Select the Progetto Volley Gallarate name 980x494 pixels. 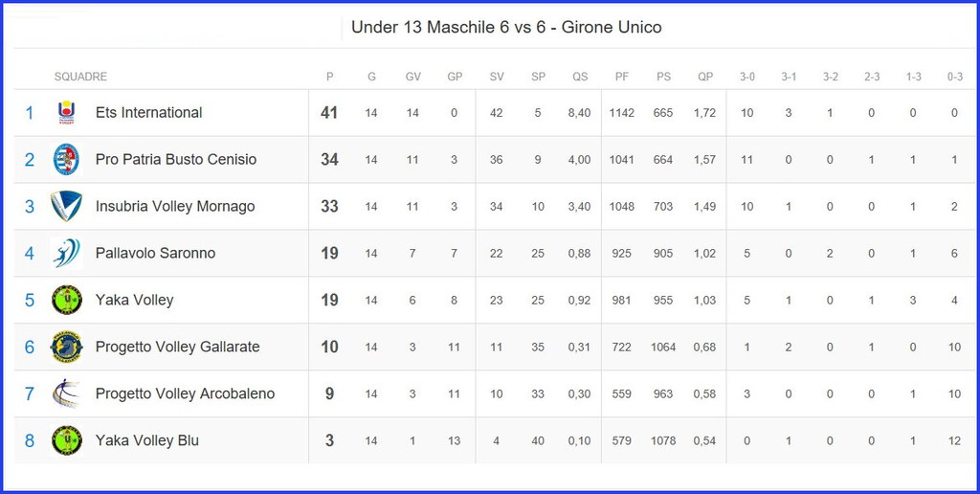click(x=177, y=347)
